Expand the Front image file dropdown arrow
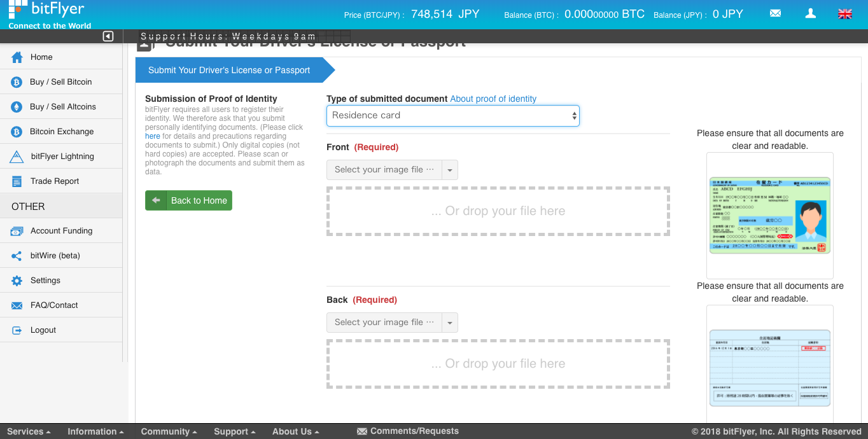The width and height of the screenshot is (868, 439). coord(450,170)
